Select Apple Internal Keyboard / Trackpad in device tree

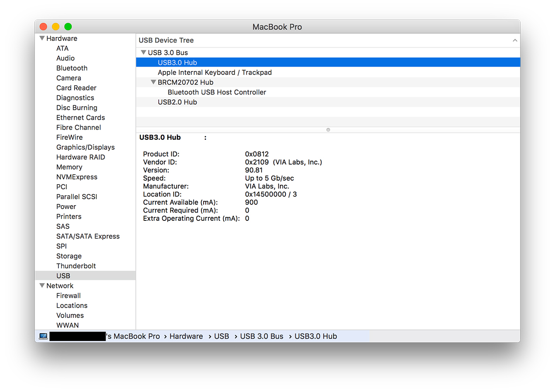pos(214,72)
